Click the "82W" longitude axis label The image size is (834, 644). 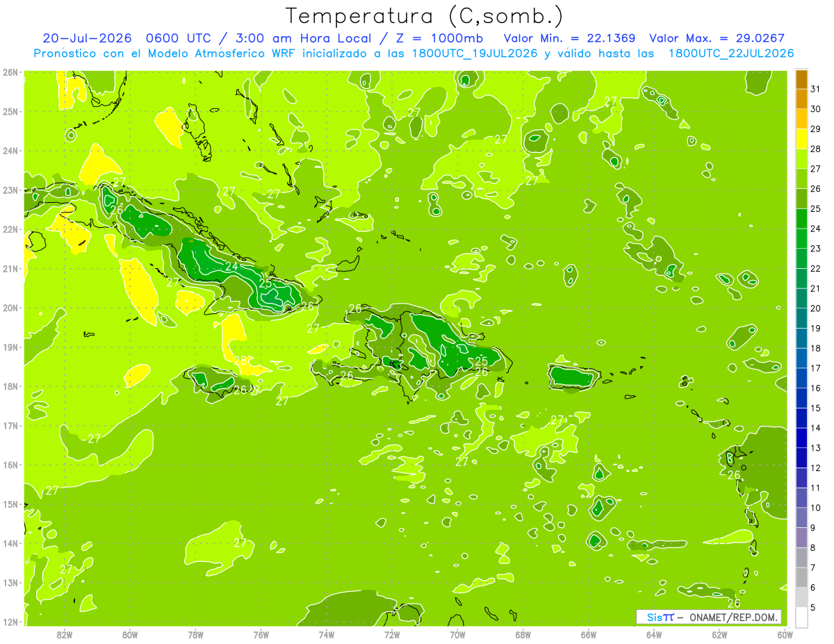(x=64, y=634)
